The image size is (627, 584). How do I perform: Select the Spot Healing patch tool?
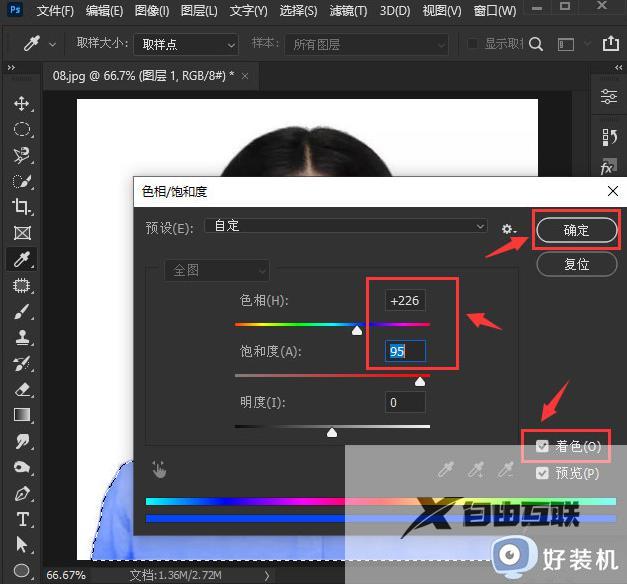tap(22, 285)
